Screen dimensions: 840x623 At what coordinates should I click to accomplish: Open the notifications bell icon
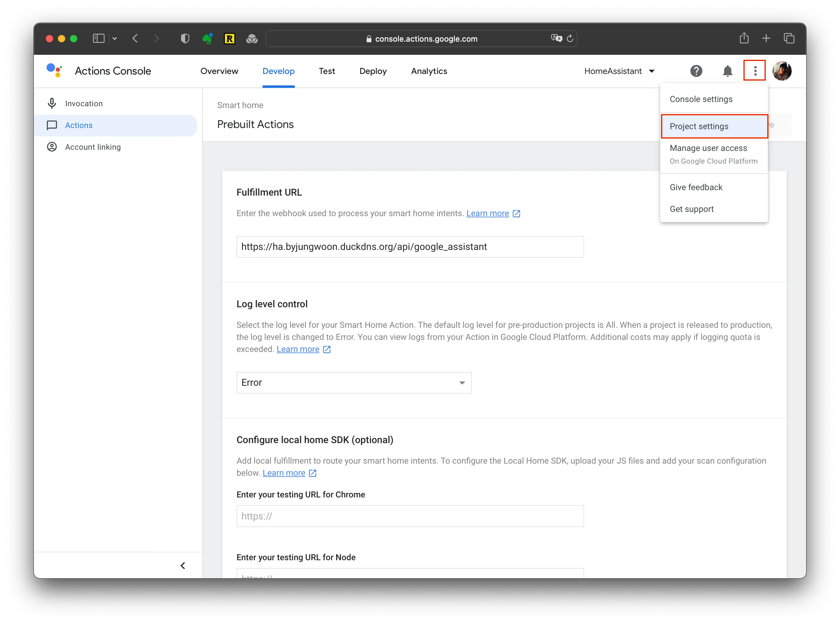click(727, 71)
